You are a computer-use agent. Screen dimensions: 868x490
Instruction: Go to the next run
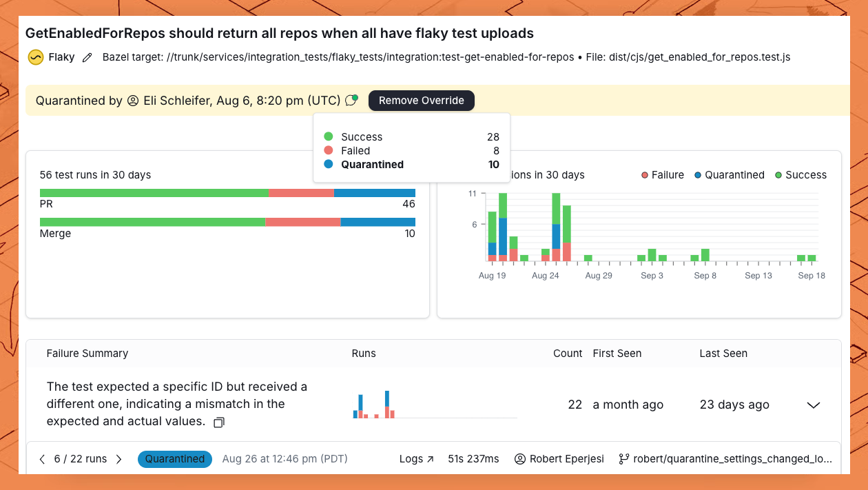[x=118, y=459]
